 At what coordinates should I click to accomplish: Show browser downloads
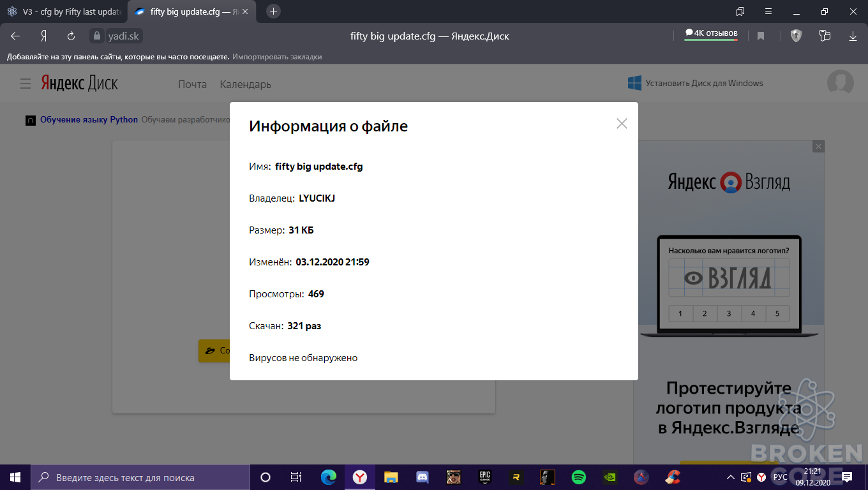(853, 36)
